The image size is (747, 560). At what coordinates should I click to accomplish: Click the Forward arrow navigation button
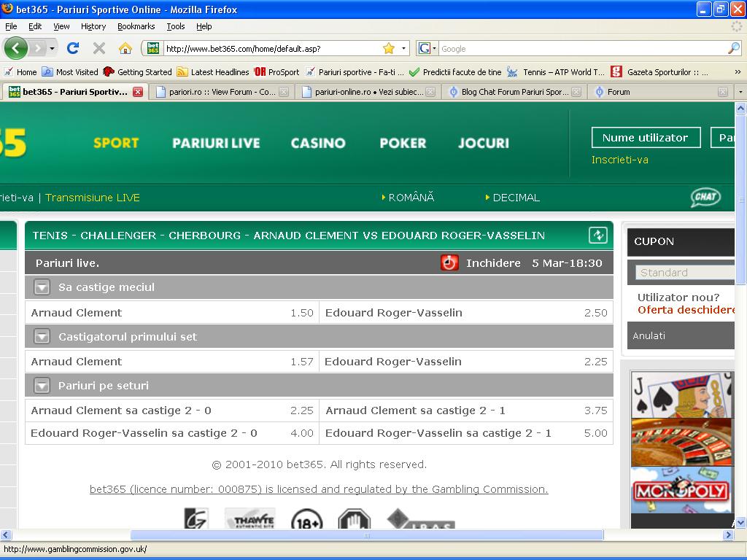[38, 48]
